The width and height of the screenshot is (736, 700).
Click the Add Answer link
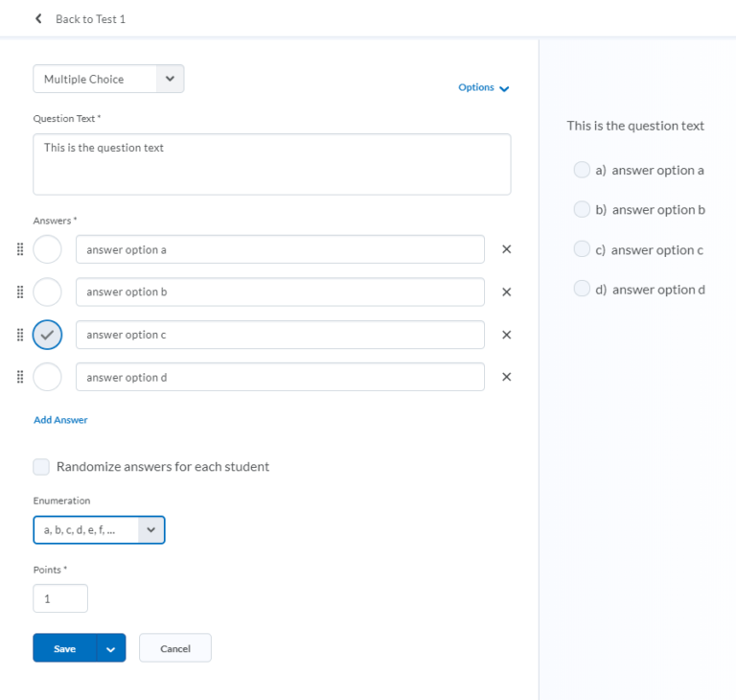[60, 420]
